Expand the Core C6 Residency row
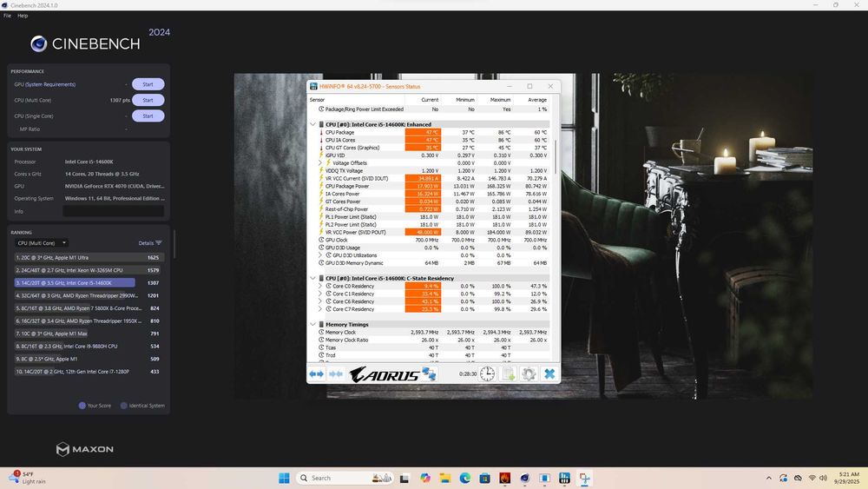Screen dimensions: 868x489 320,301
